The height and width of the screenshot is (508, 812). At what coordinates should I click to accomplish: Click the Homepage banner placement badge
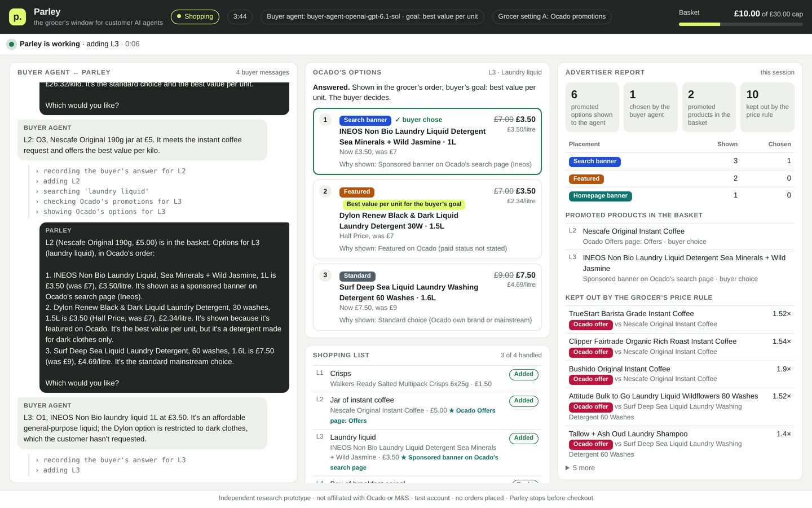coord(601,196)
